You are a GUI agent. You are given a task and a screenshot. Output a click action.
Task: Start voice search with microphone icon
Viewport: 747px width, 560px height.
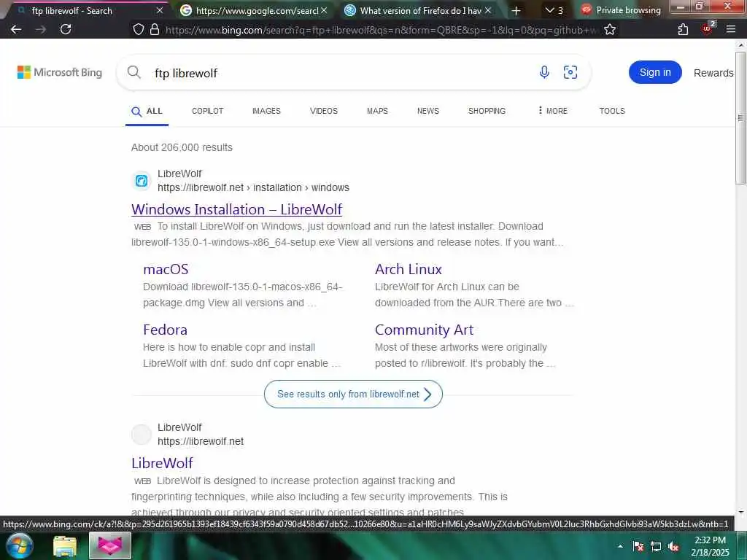pyautogui.click(x=544, y=72)
